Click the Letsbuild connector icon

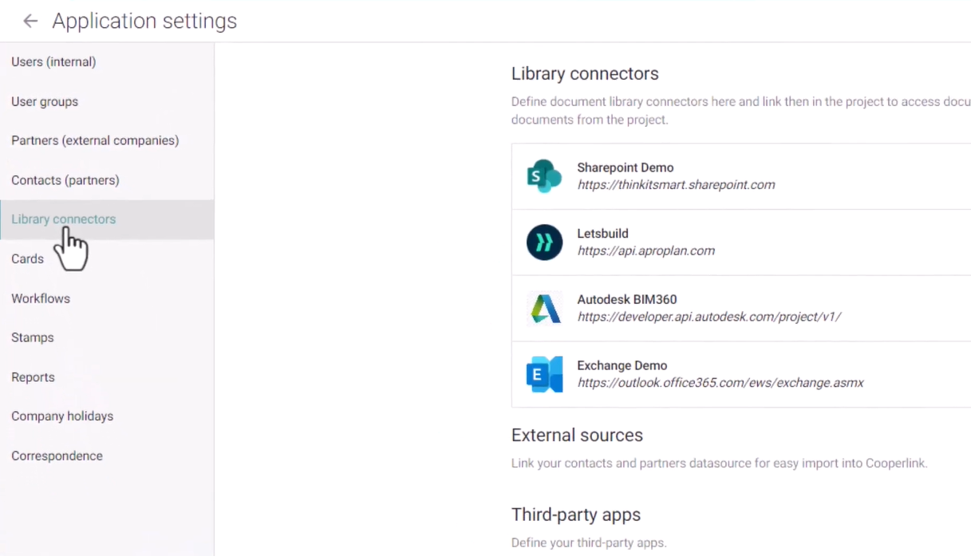click(x=544, y=243)
